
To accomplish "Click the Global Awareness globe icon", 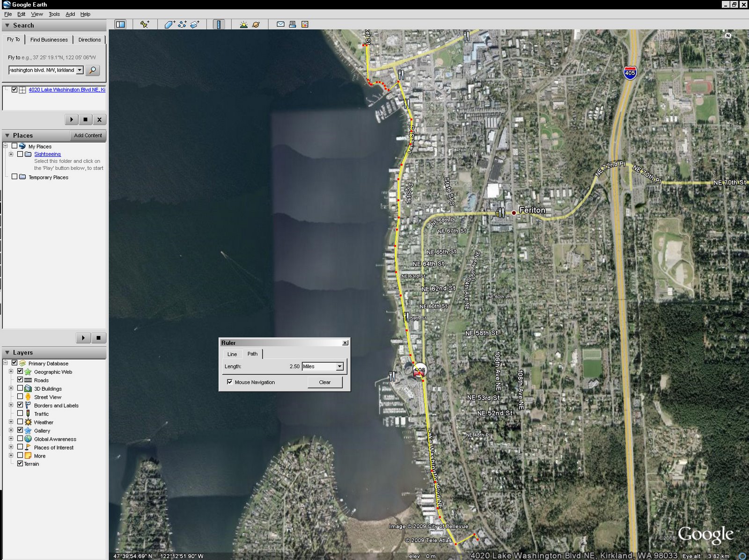I will point(28,439).
